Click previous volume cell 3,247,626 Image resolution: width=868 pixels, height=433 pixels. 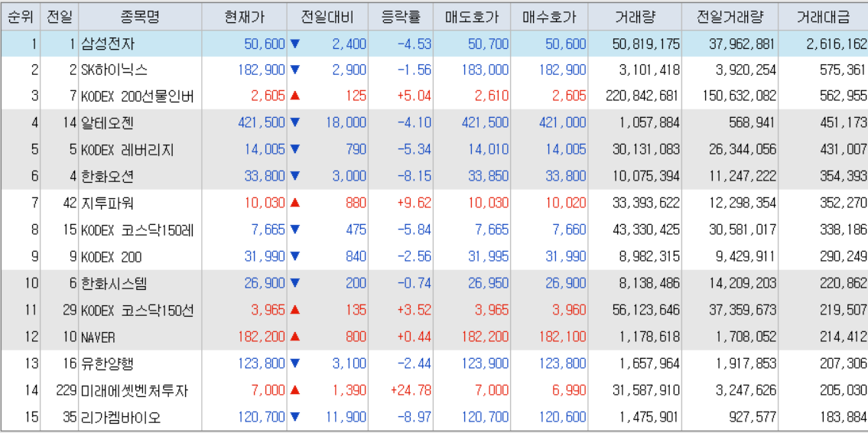pyautogui.click(x=745, y=390)
